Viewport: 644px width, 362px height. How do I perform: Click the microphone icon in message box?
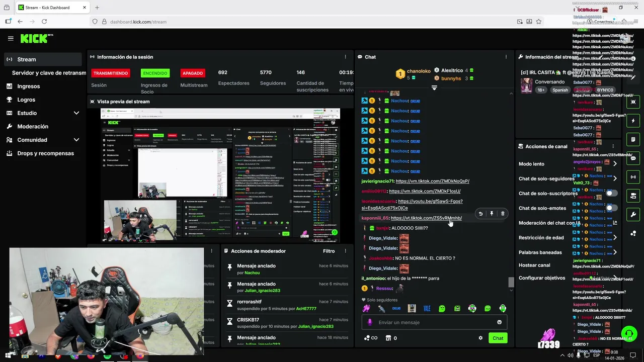(x=370, y=322)
